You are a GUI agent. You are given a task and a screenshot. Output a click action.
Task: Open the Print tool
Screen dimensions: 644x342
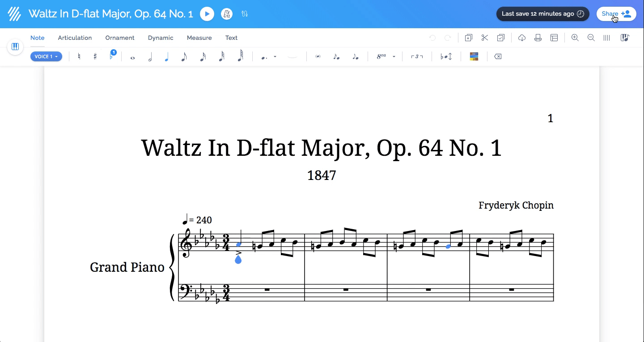pos(538,38)
